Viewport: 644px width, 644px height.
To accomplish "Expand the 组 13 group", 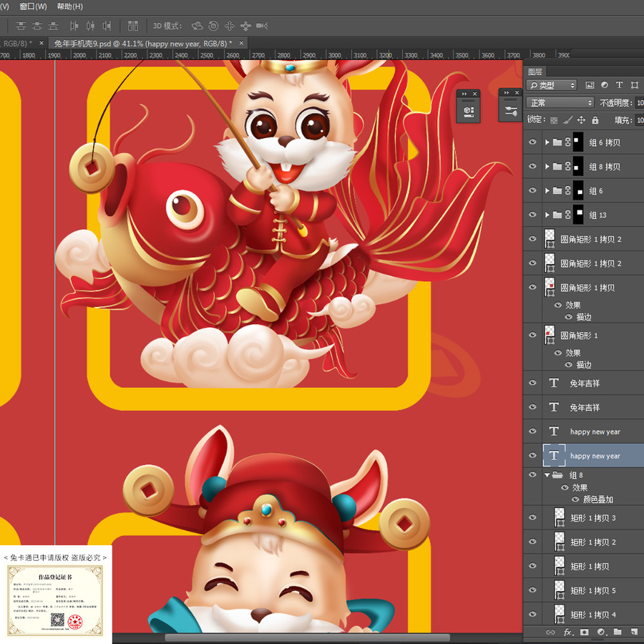I will (x=547, y=215).
